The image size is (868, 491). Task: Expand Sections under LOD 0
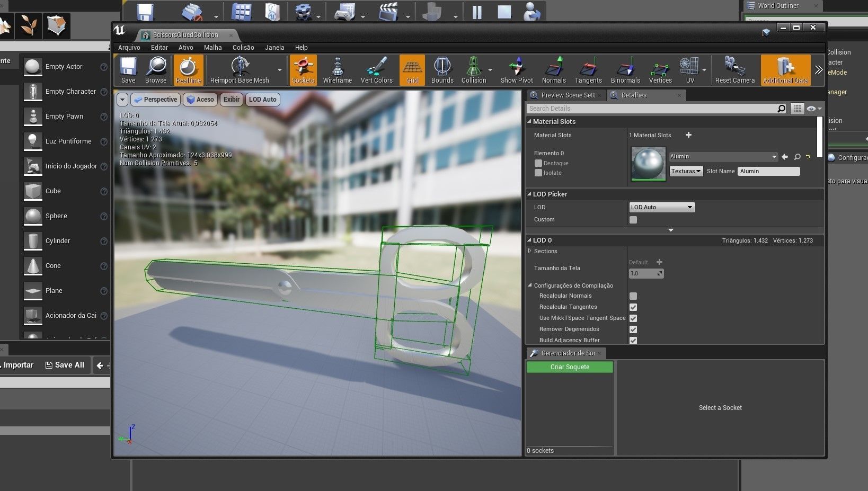tap(529, 251)
